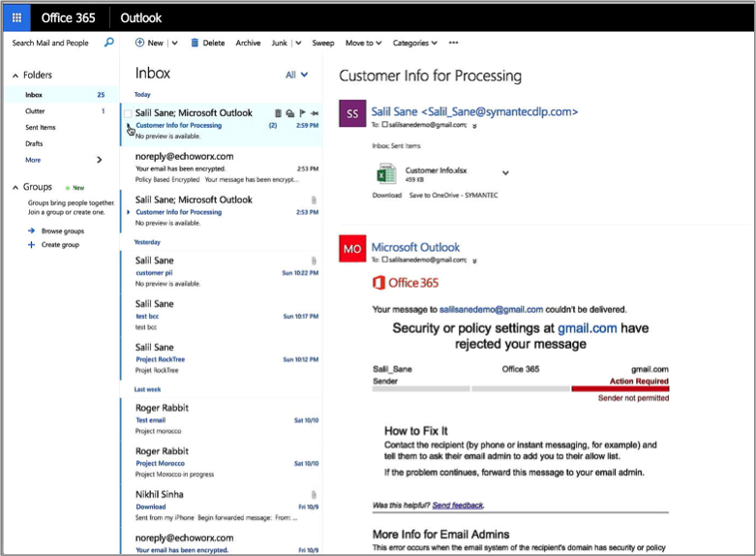
Task: Open Salil Sane's test bcc message
Action: pos(222,315)
